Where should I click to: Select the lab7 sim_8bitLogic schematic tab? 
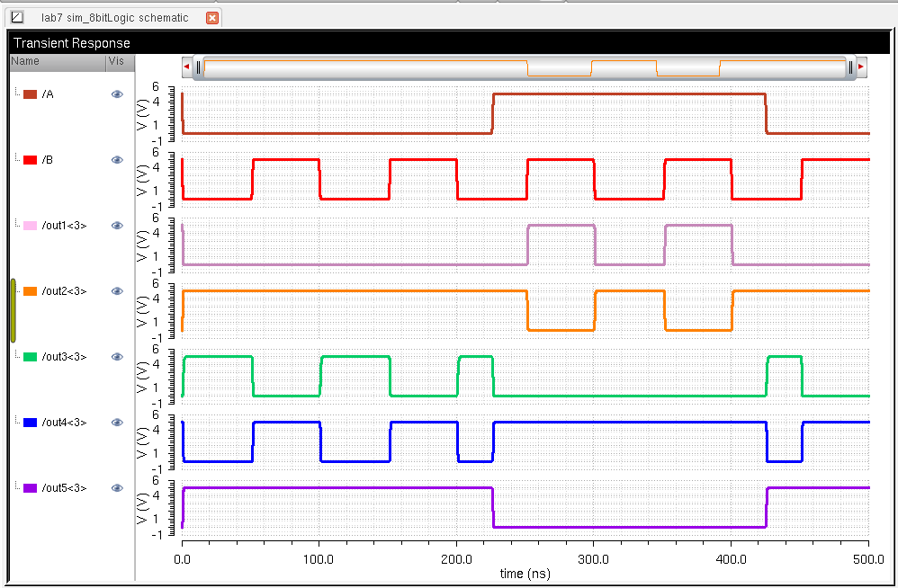click(114, 18)
